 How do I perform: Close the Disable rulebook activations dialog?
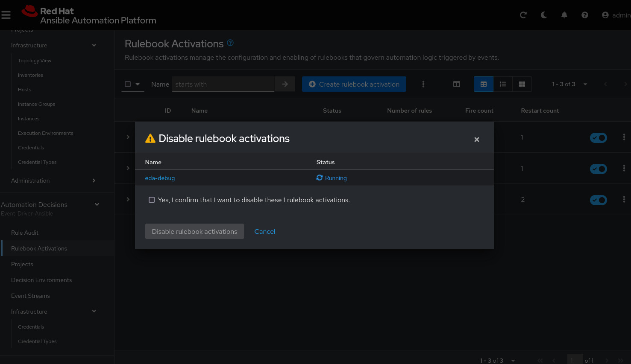(x=477, y=140)
